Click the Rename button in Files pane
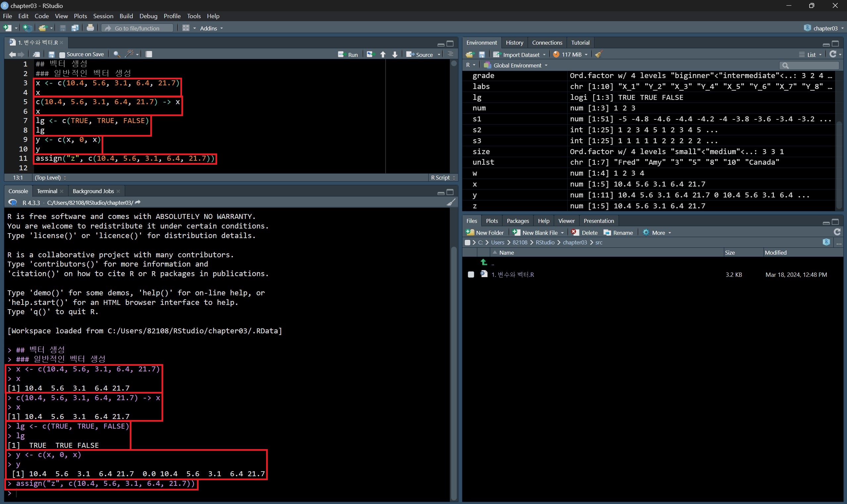 click(x=619, y=232)
